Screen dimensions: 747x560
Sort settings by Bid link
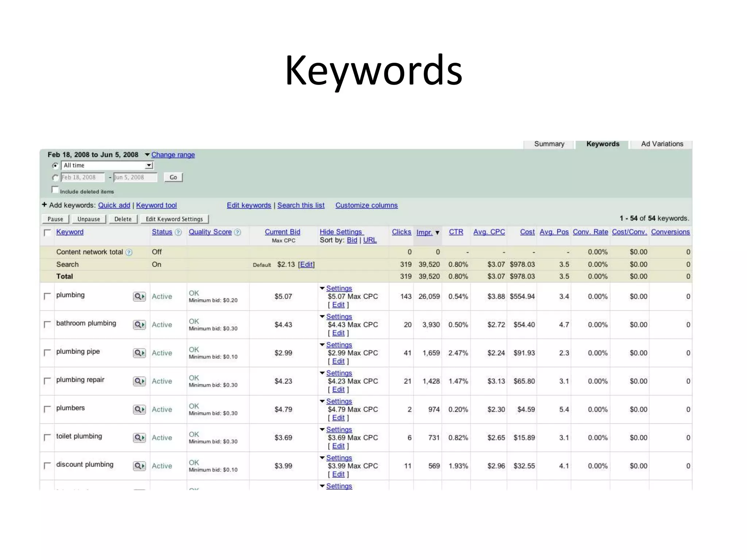tap(352, 240)
